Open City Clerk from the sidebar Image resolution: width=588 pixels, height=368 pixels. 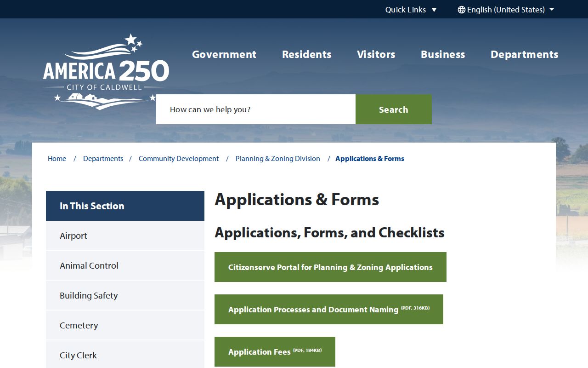click(x=125, y=355)
